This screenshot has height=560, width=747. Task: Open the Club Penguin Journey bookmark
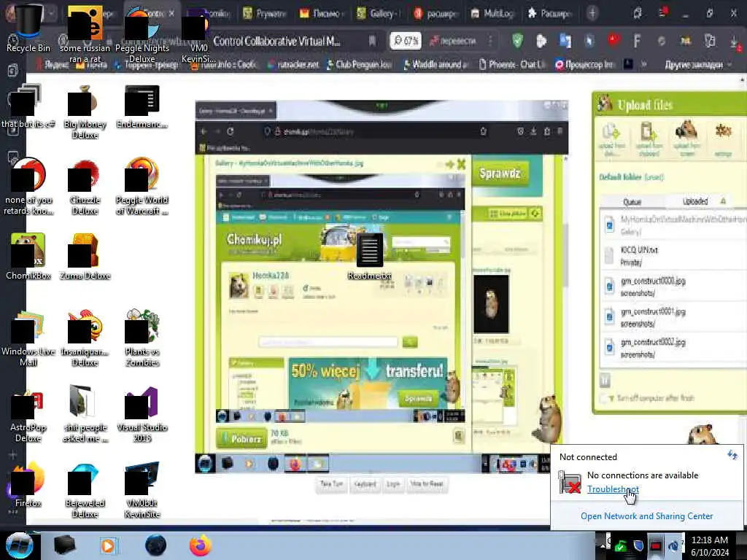pos(359,64)
